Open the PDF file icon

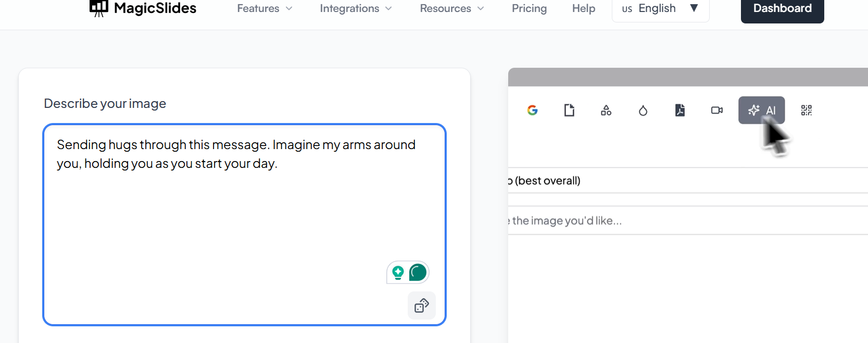[x=680, y=110]
